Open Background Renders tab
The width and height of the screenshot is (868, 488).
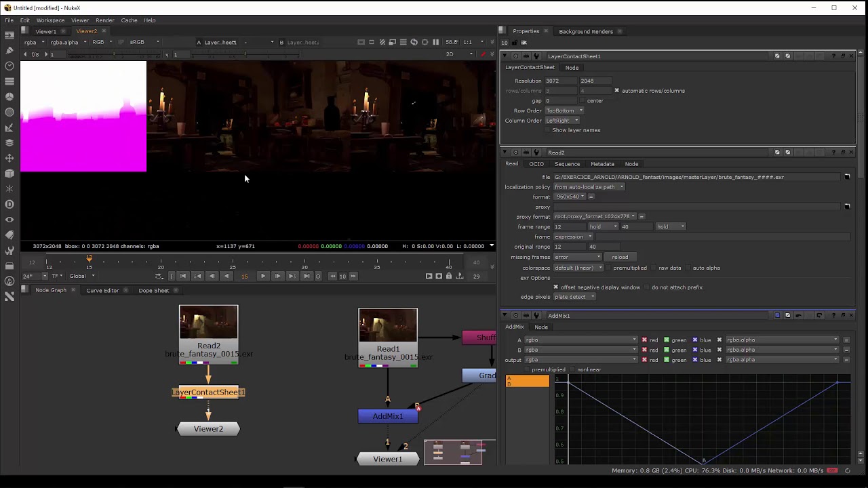pos(586,31)
